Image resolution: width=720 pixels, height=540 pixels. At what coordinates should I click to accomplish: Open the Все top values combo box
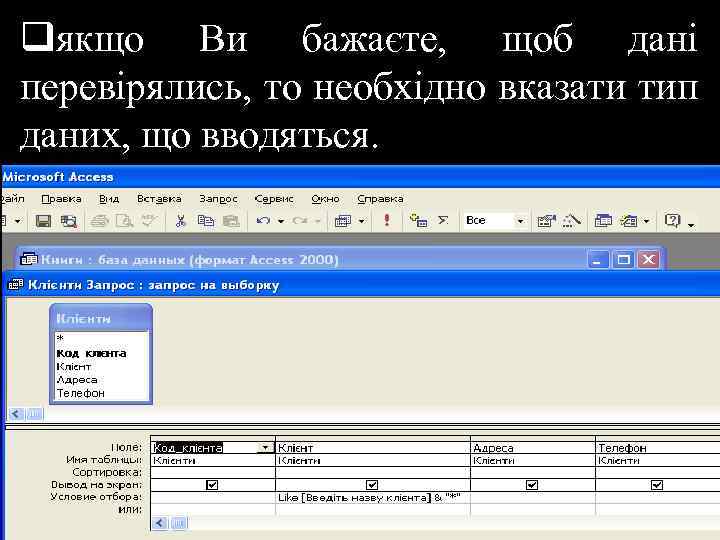[494, 221]
